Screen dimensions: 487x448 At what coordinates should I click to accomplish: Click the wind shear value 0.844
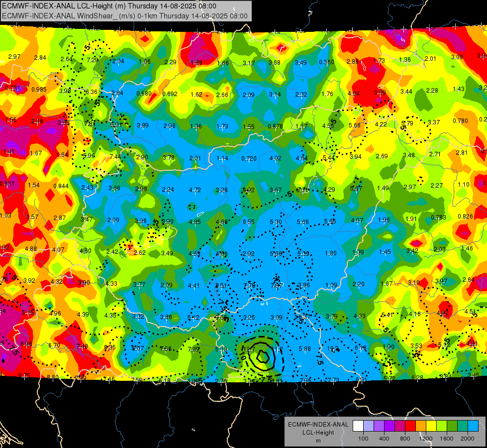click(61, 186)
